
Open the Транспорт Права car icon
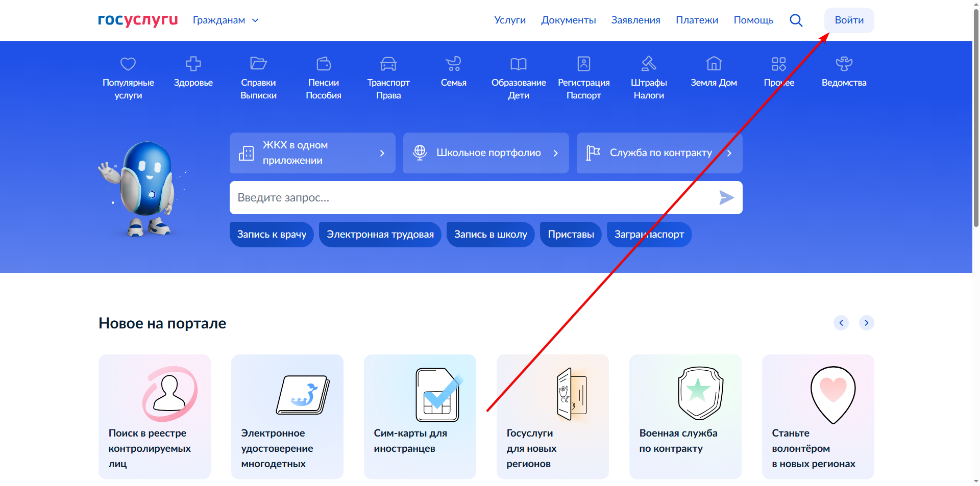pos(388,64)
